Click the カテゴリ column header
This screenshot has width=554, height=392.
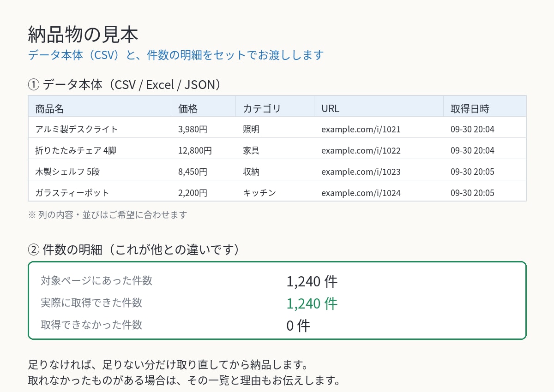pyautogui.click(x=262, y=109)
